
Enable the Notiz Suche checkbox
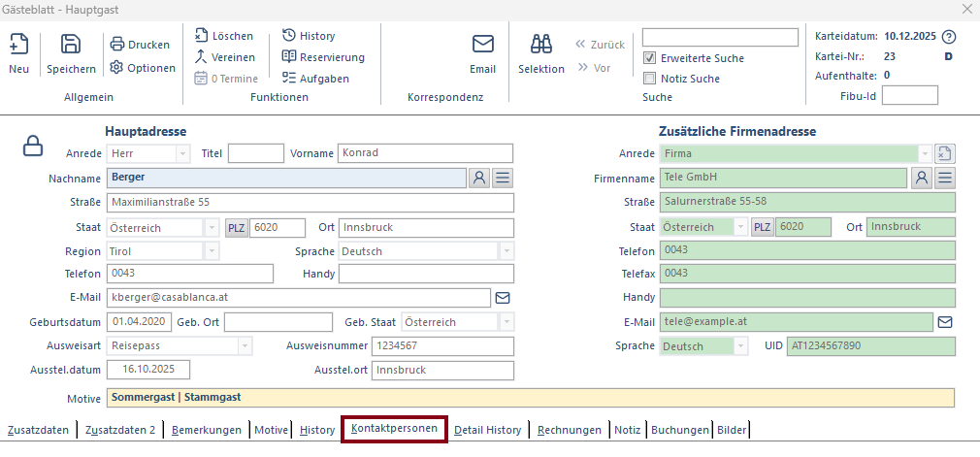tap(651, 79)
